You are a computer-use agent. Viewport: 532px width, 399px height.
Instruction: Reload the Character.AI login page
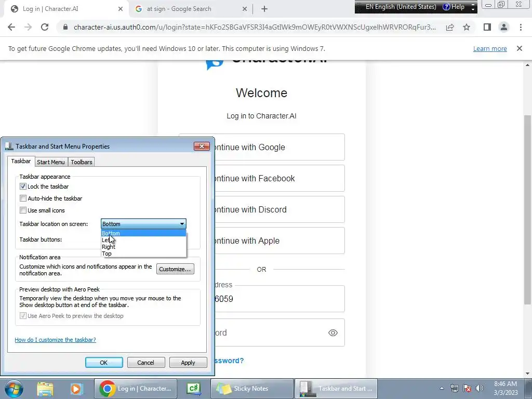pos(45,27)
